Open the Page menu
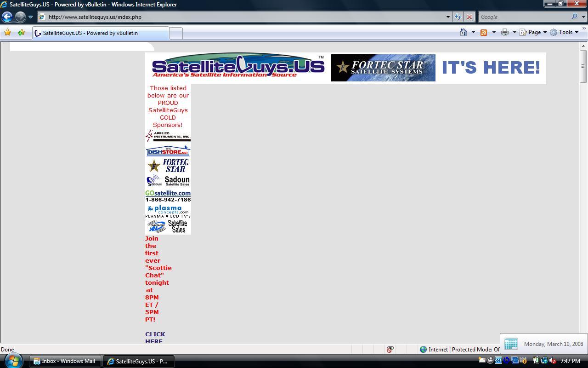Viewport: 588px width, 368px height. [x=533, y=32]
